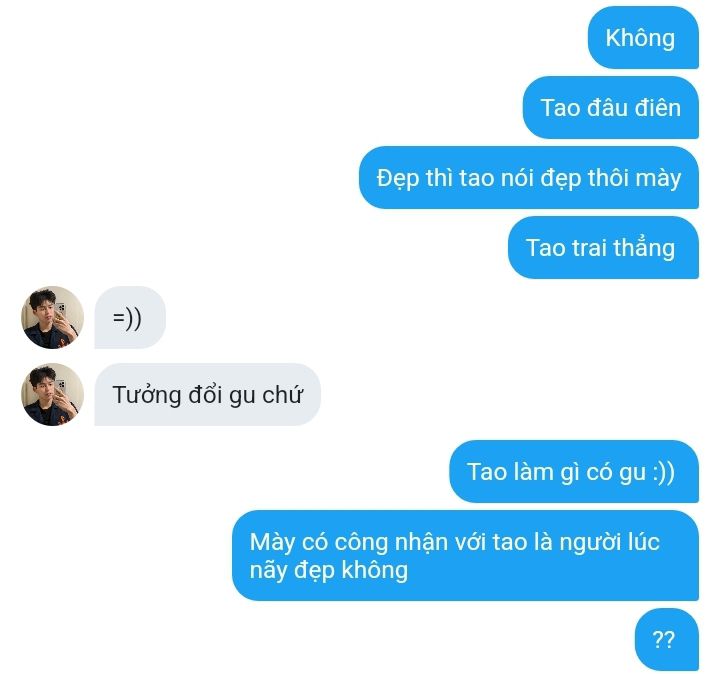This screenshot has width=720, height=674.
Task: Select the "Tao trai thẳng" message bubble
Action: 603,247
